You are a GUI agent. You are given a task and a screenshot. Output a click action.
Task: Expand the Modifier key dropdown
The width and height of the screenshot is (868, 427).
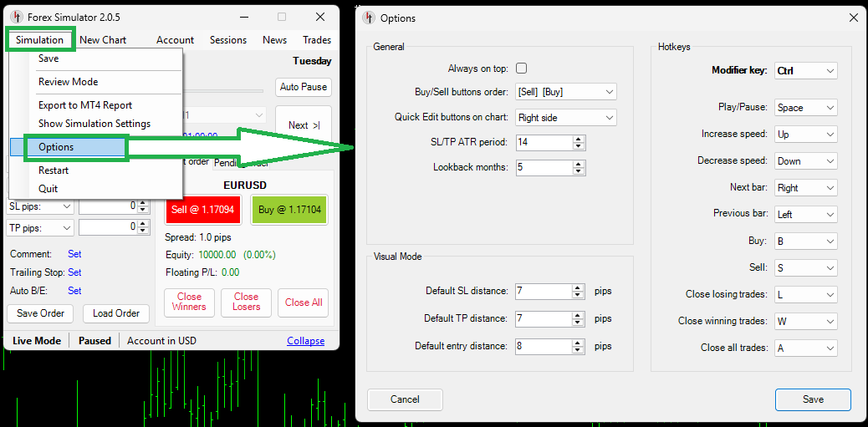(805, 71)
